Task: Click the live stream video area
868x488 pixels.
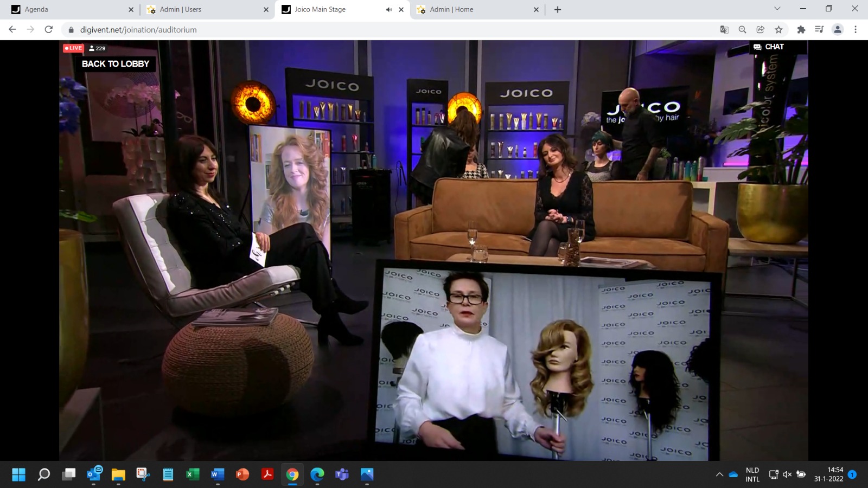Action: pyautogui.click(x=433, y=251)
